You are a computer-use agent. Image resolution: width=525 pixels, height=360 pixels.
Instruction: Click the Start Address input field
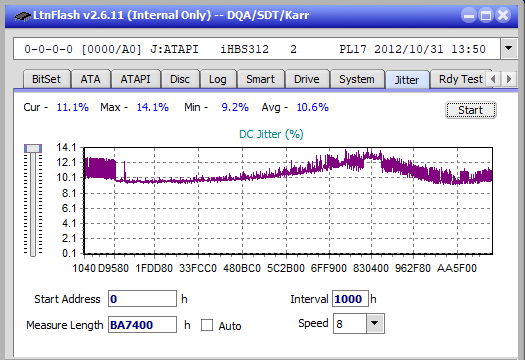[x=142, y=299]
